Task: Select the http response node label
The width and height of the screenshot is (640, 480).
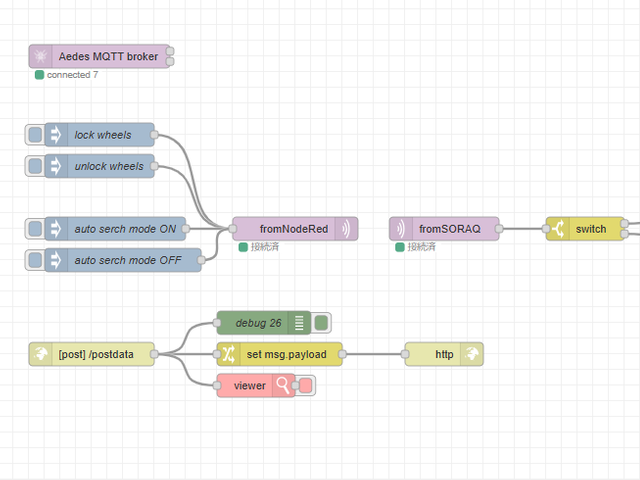Action: (444, 354)
